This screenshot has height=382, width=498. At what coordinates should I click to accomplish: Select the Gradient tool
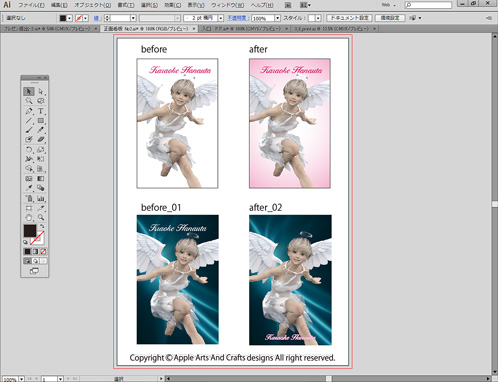click(41, 179)
